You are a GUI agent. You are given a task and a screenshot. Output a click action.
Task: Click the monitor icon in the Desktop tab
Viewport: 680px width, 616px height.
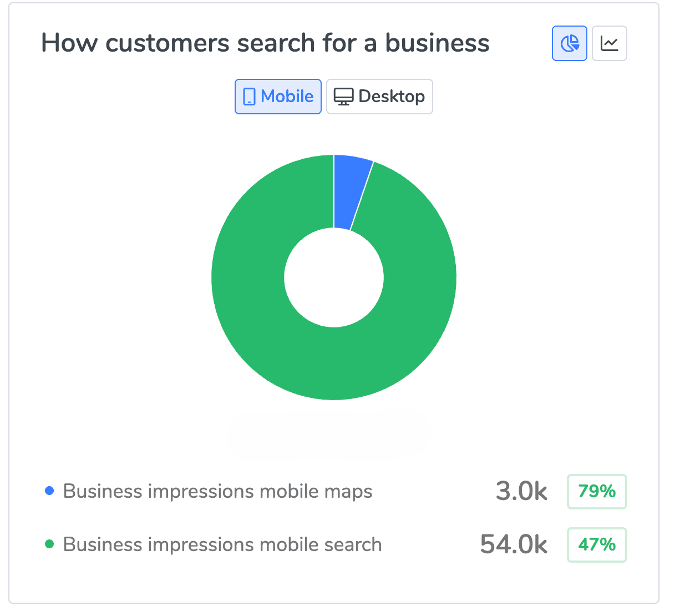(x=343, y=97)
